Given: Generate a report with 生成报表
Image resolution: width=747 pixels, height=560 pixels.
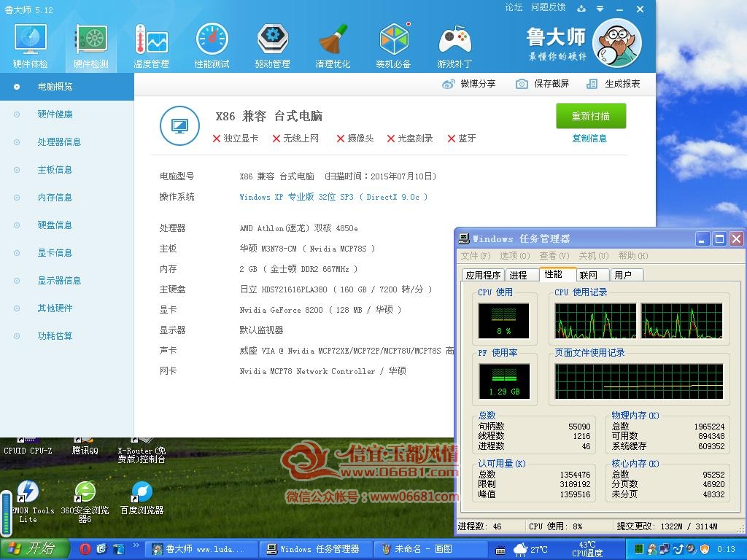Looking at the screenshot, I should (613, 84).
